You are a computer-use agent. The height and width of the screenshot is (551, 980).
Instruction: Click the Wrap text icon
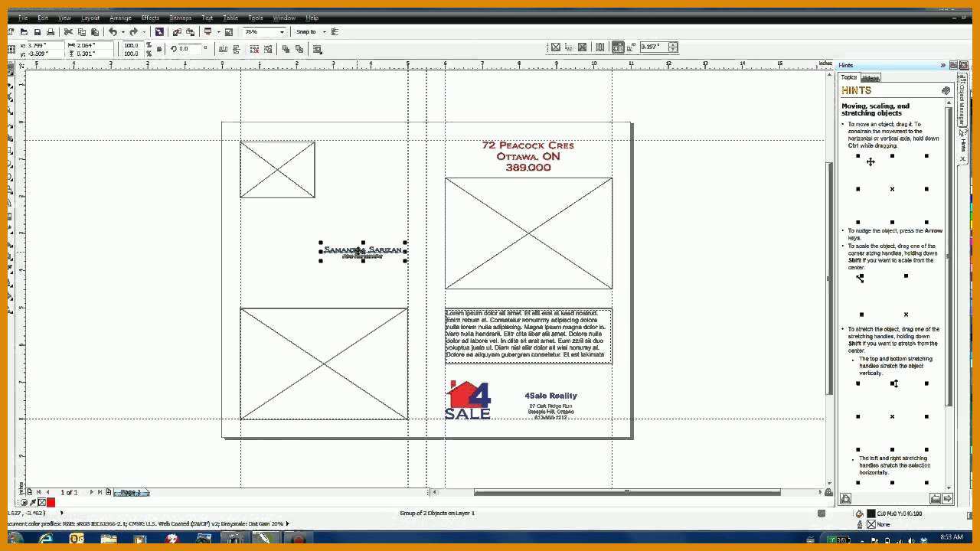317,49
